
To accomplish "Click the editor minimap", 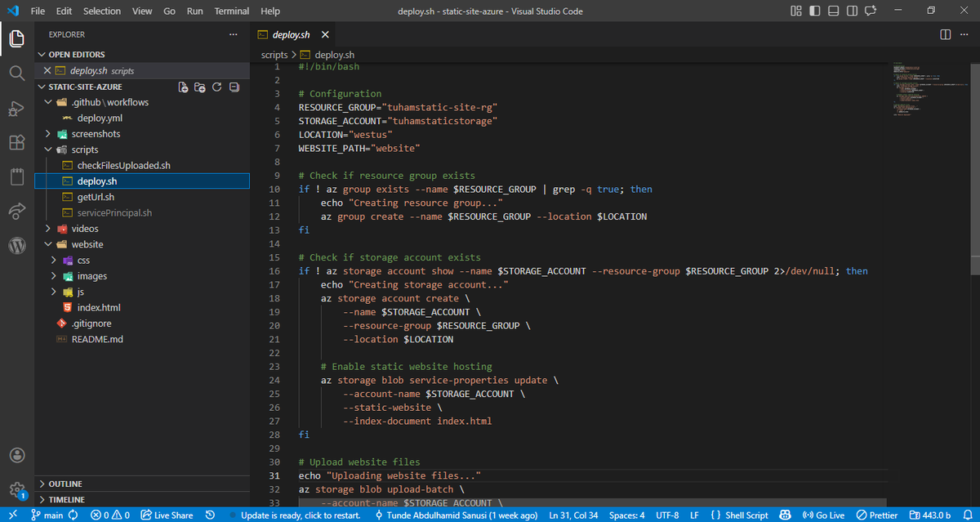I will (x=930, y=88).
